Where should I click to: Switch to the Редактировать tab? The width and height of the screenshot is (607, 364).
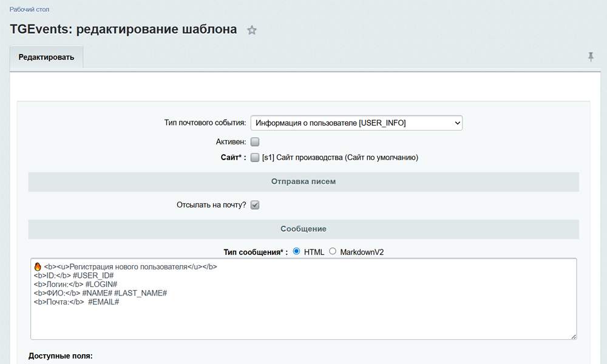(46, 58)
